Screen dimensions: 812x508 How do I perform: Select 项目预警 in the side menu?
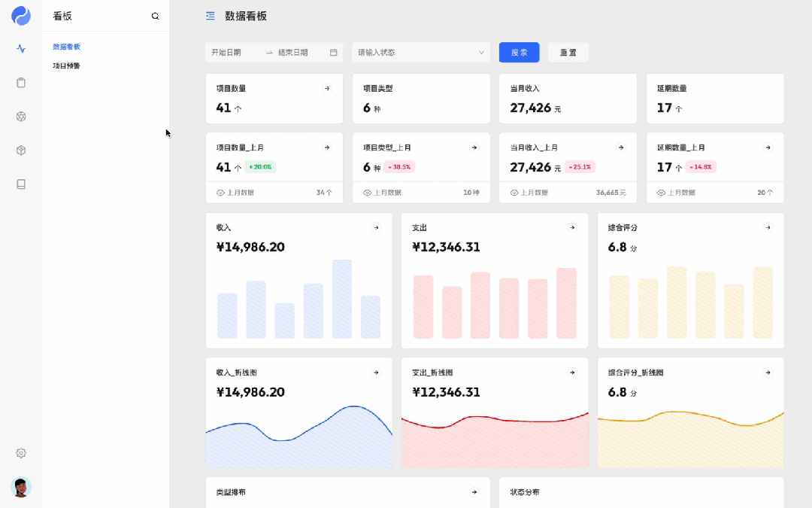66,65
